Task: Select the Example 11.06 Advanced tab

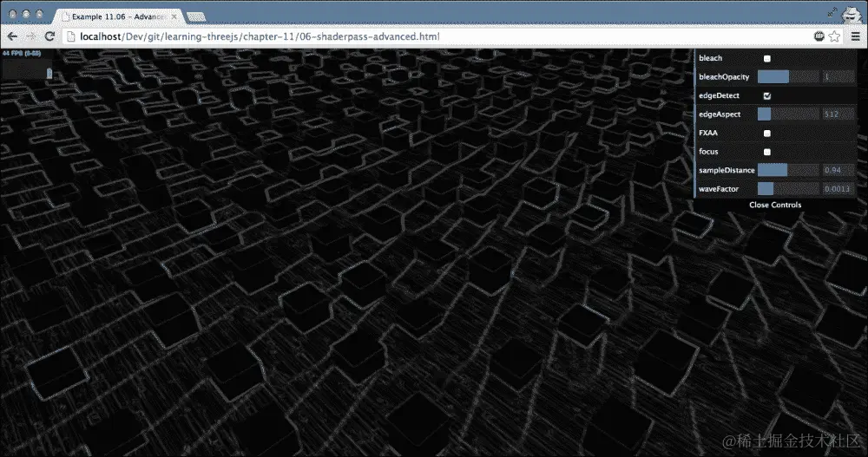Action: [119, 16]
